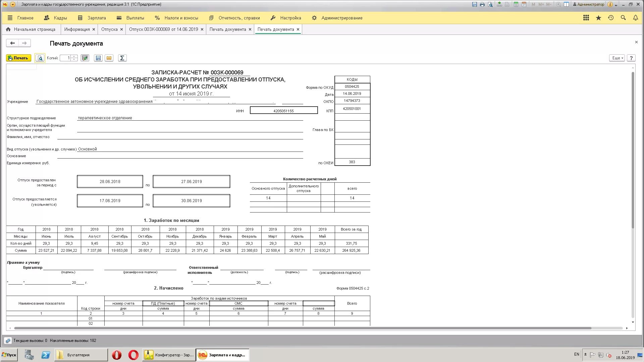644x362 pixels.
Task: Open the functions menu grid icon
Action: [x=586, y=18]
